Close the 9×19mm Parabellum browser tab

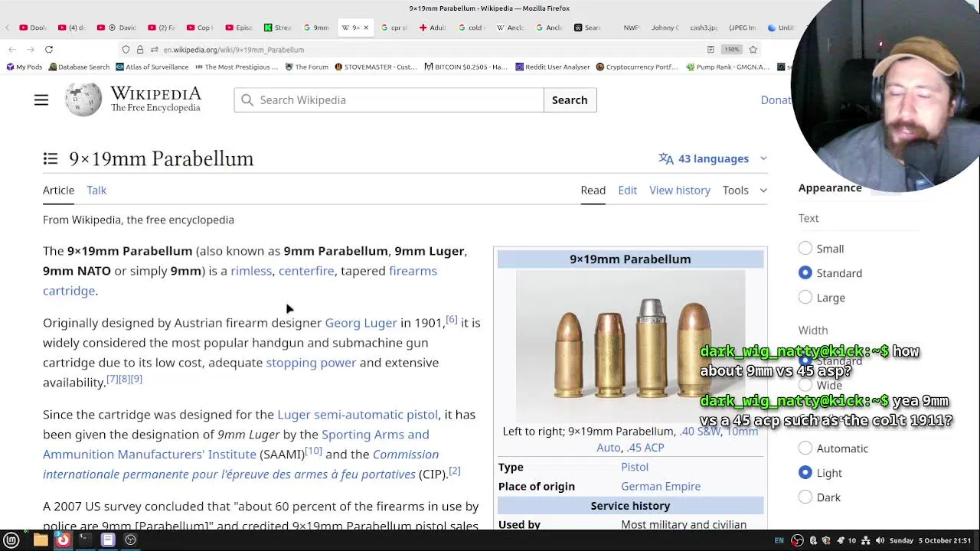point(365,28)
